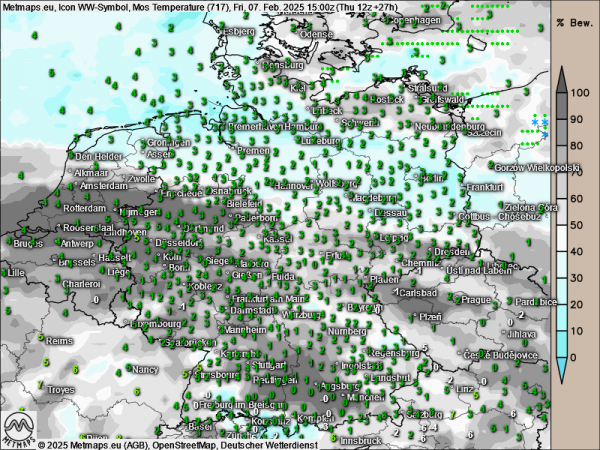The image size is (600, 450).
Task: Click the '% Bew.' legend title
Action: click(x=574, y=21)
